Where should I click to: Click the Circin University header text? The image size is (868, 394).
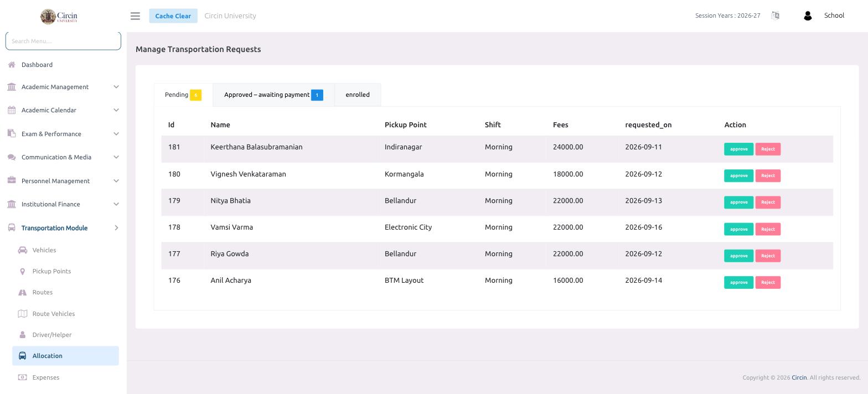point(230,15)
